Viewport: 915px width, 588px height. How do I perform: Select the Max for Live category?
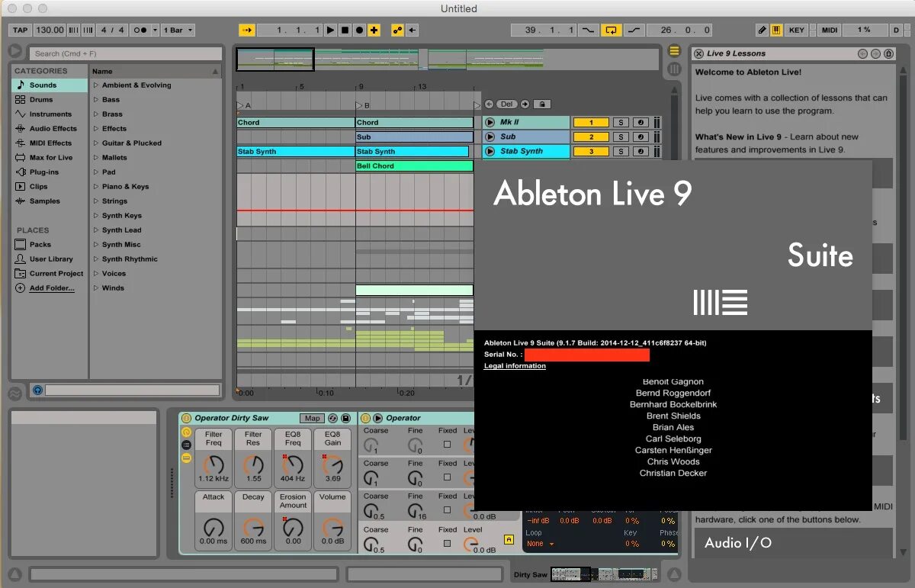click(x=49, y=158)
